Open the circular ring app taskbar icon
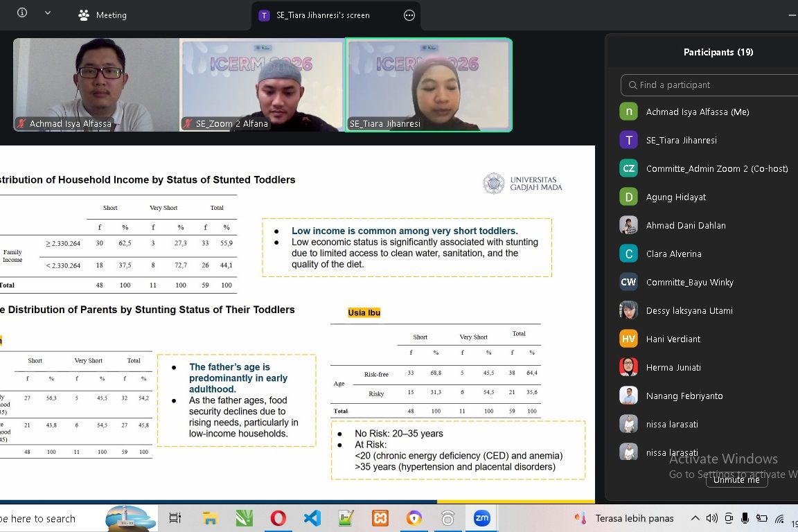This screenshot has width=798, height=532. point(447,518)
